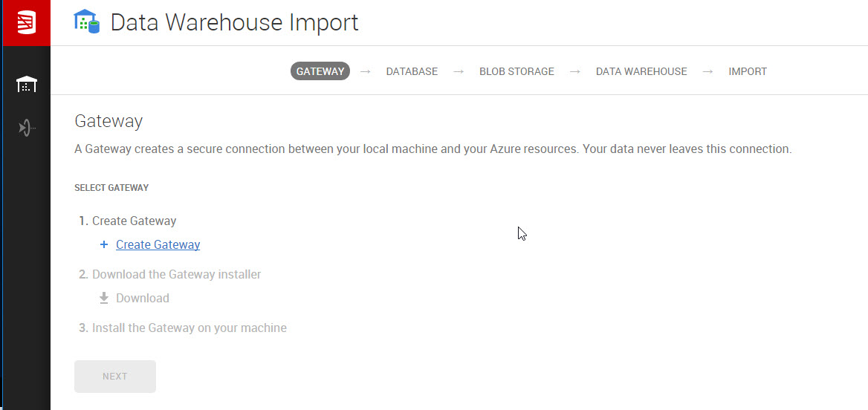Click the SELECT GATEWAY label
868x410 pixels.
[111, 188]
